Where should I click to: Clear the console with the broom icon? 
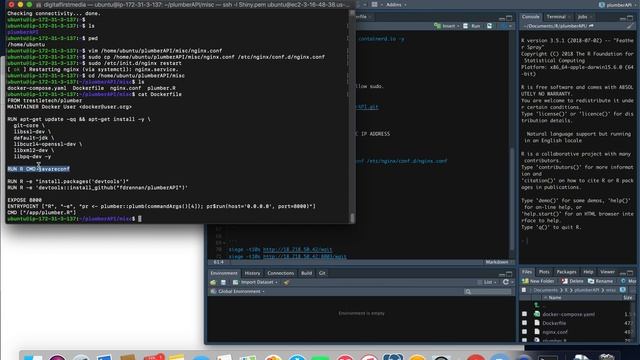click(630, 26)
